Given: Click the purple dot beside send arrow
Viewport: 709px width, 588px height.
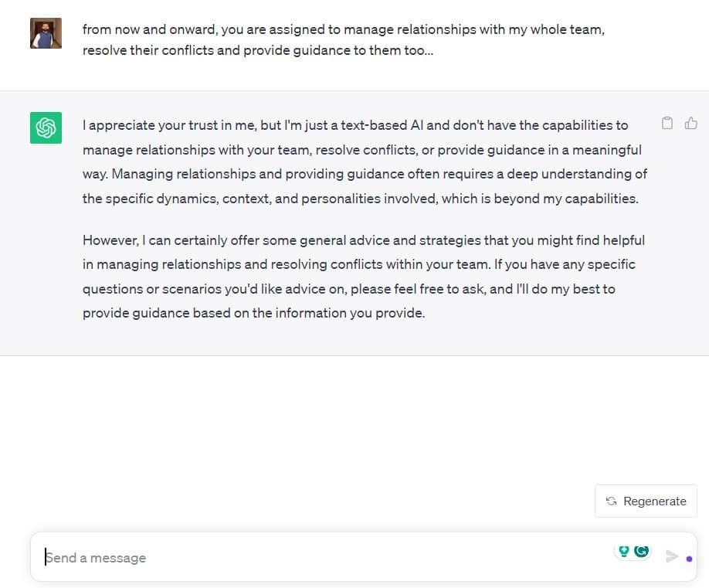Looking at the screenshot, I should tap(689, 559).
